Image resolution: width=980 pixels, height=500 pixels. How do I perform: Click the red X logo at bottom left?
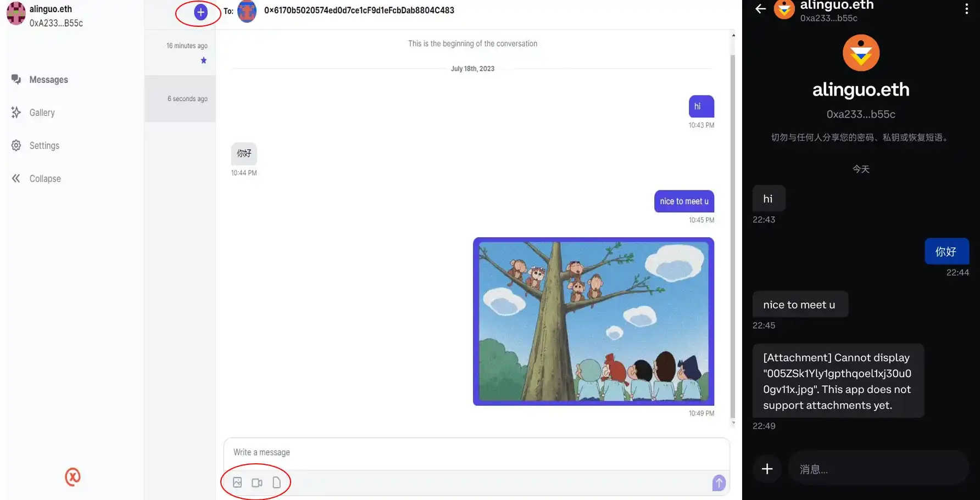(73, 477)
